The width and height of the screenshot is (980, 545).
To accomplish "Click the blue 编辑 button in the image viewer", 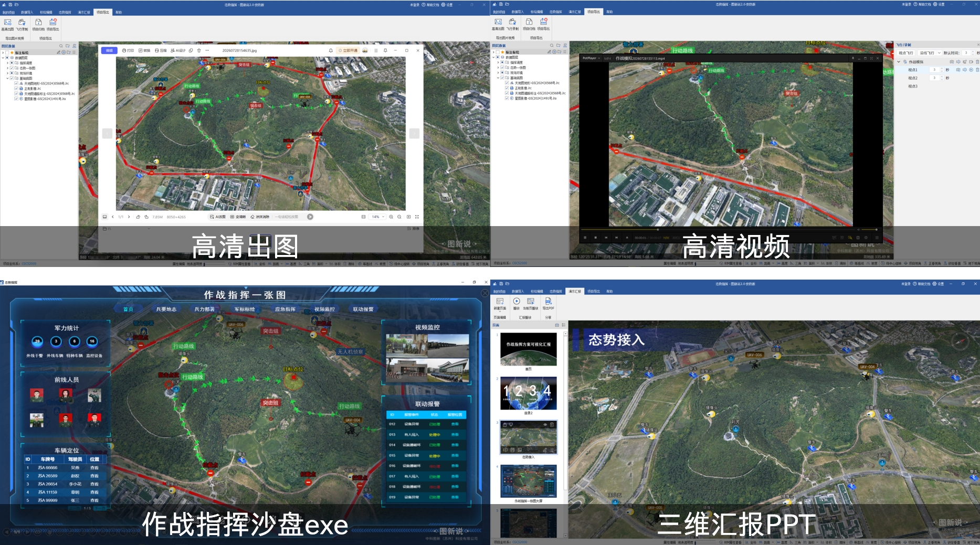I will point(109,50).
